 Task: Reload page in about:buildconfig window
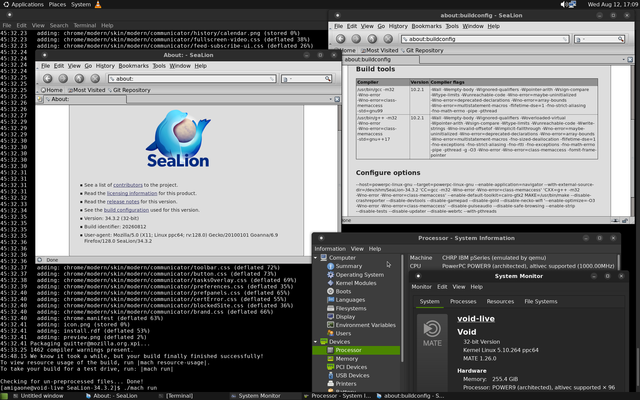click(x=372, y=39)
